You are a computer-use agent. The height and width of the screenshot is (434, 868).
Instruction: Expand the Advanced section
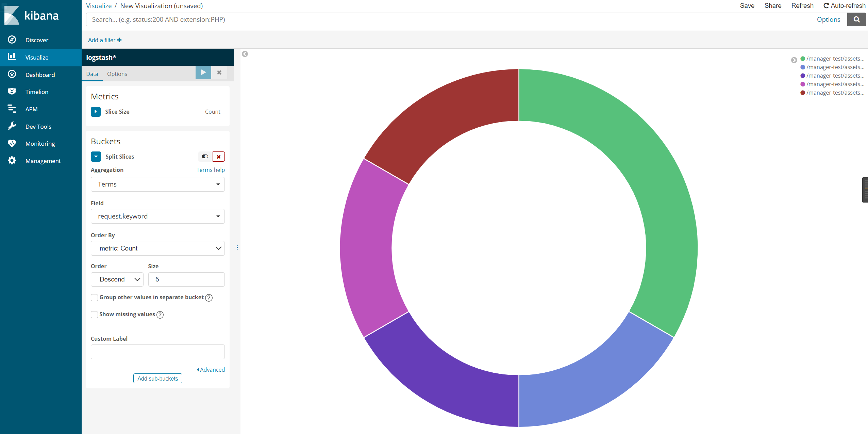click(211, 370)
